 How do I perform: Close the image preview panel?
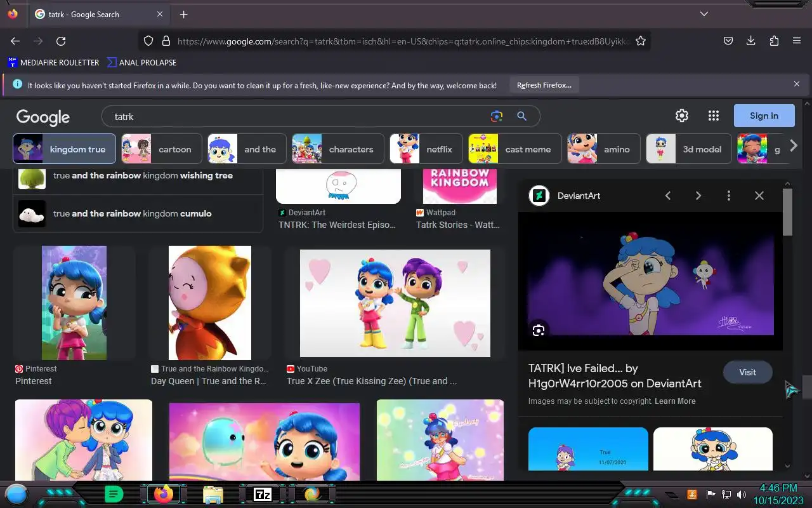pos(759,196)
